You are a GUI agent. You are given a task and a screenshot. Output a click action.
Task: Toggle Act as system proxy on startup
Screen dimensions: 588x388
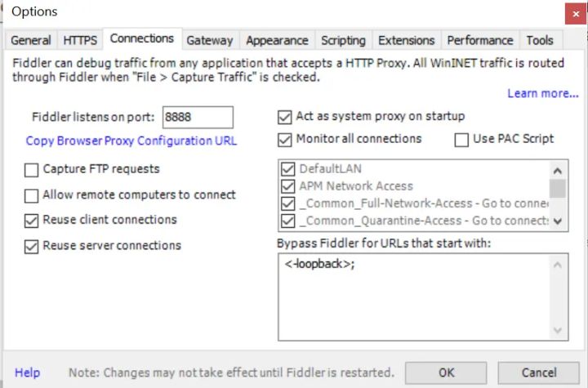click(x=285, y=117)
